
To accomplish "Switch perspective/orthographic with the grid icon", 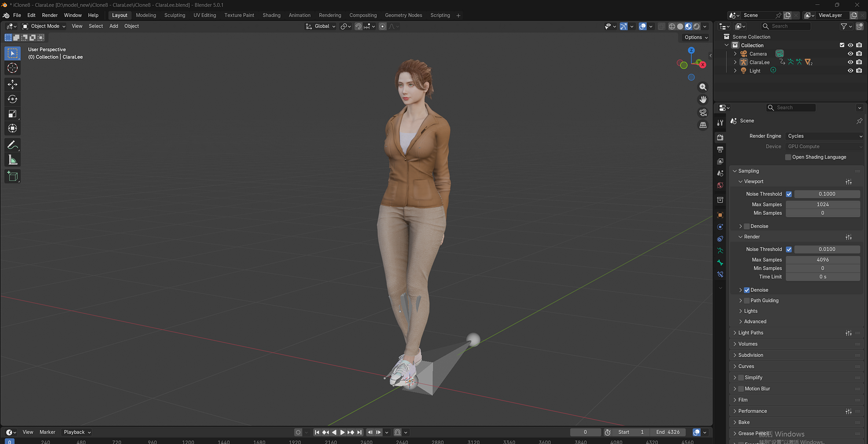I will click(703, 125).
